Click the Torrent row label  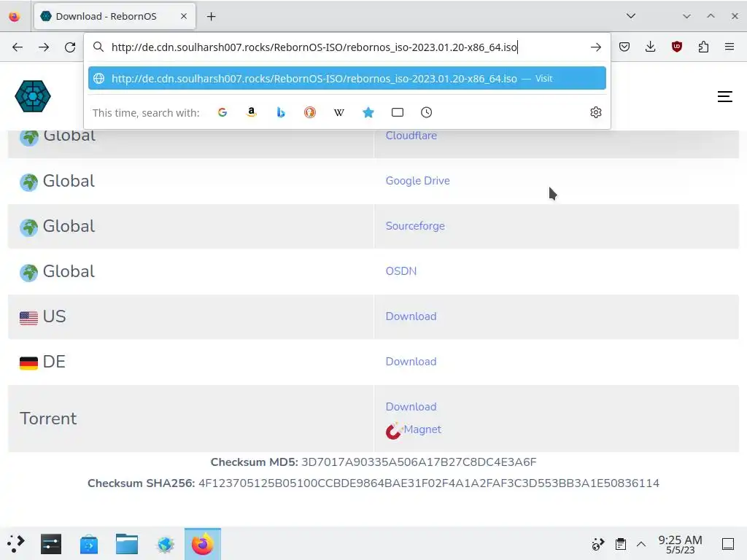point(48,419)
